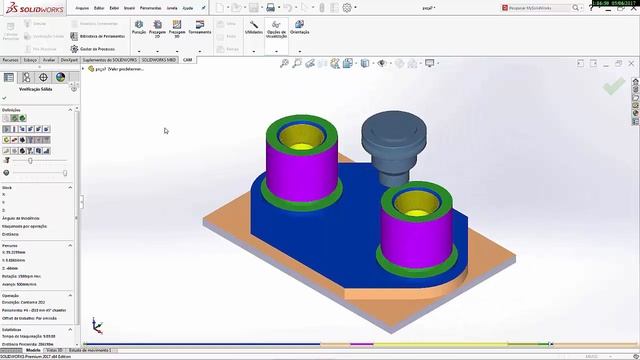Click the Open file icon
The height and width of the screenshot is (360, 640).
(236, 8)
